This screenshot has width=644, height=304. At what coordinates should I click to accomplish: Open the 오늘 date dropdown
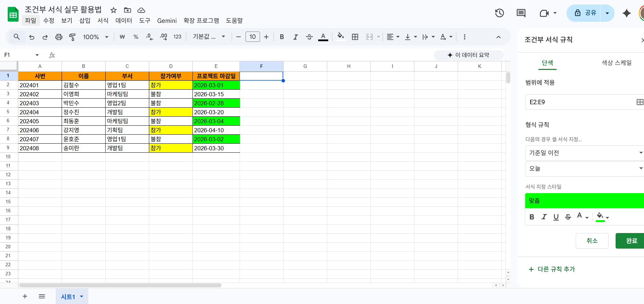(584, 169)
